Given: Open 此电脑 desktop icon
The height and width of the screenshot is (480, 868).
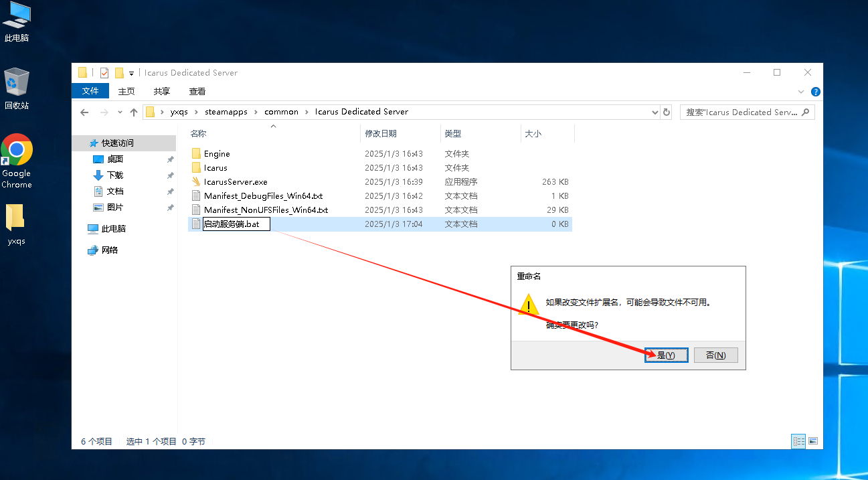Looking at the screenshot, I should [17, 23].
